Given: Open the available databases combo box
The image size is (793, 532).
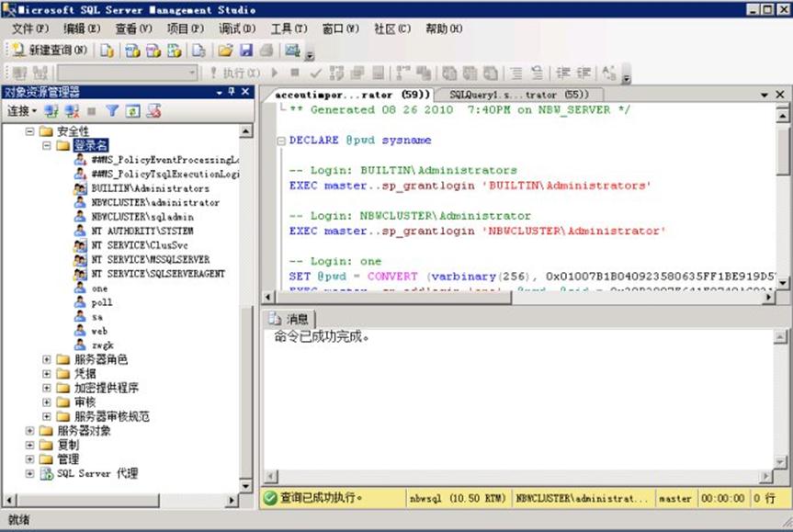Looking at the screenshot, I should coord(128,73).
